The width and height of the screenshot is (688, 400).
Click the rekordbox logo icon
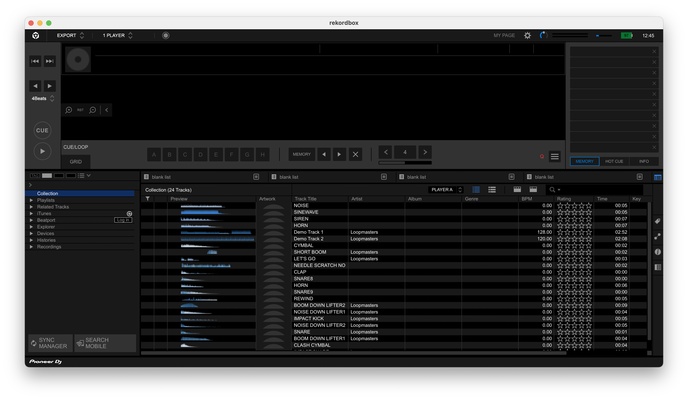click(36, 36)
